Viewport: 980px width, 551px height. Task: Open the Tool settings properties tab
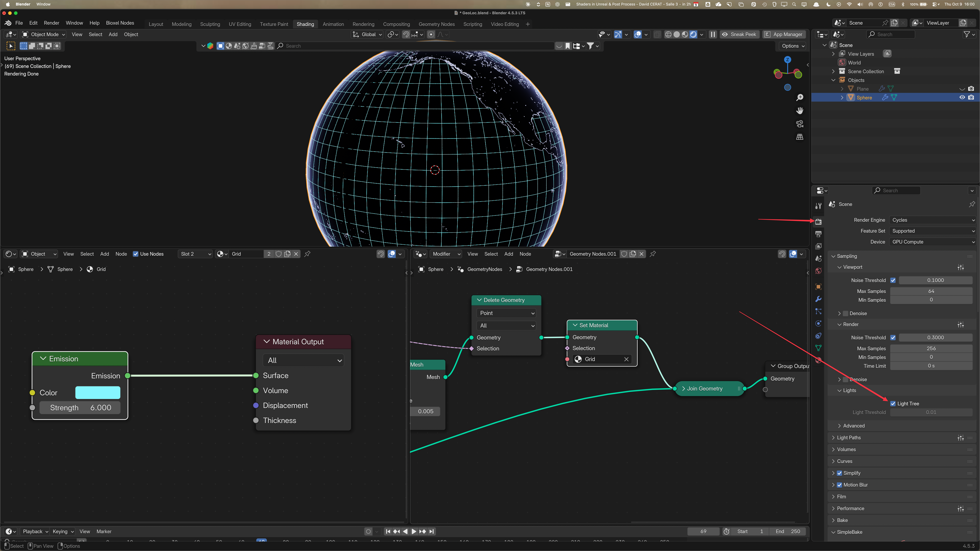pos(818,206)
